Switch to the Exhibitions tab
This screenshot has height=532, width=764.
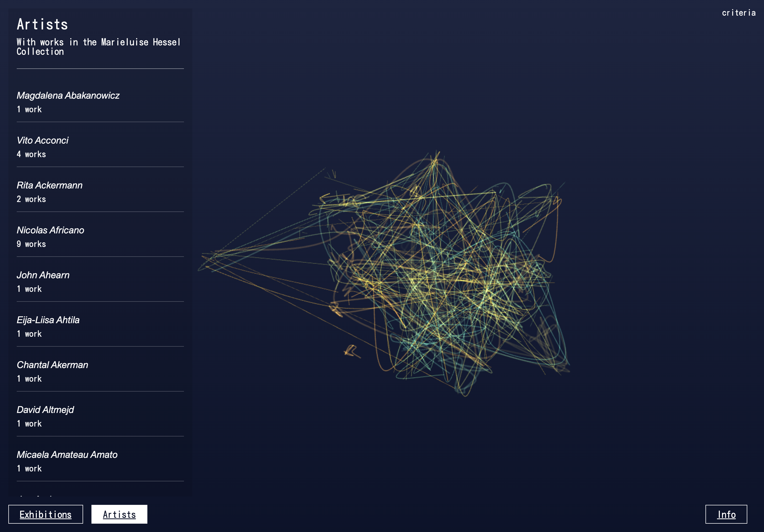tap(45, 514)
